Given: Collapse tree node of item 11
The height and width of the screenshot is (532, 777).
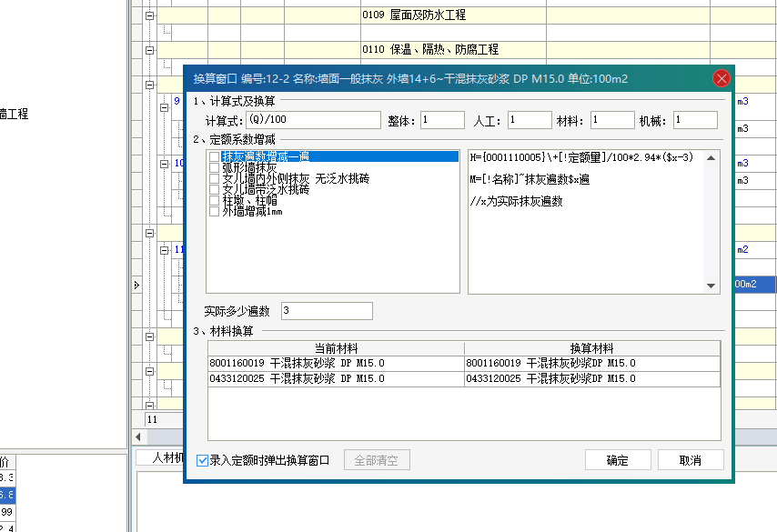Looking at the screenshot, I should 165,250.
